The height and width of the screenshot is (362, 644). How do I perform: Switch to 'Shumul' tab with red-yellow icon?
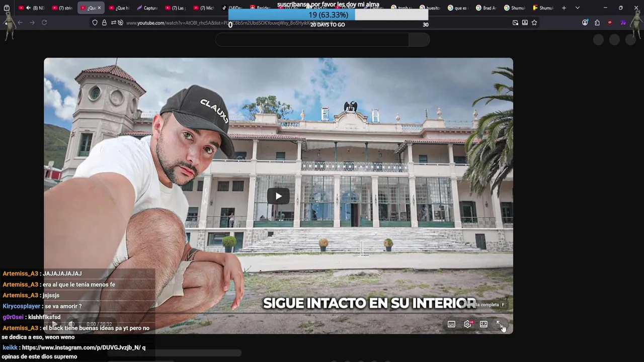pyautogui.click(x=542, y=8)
